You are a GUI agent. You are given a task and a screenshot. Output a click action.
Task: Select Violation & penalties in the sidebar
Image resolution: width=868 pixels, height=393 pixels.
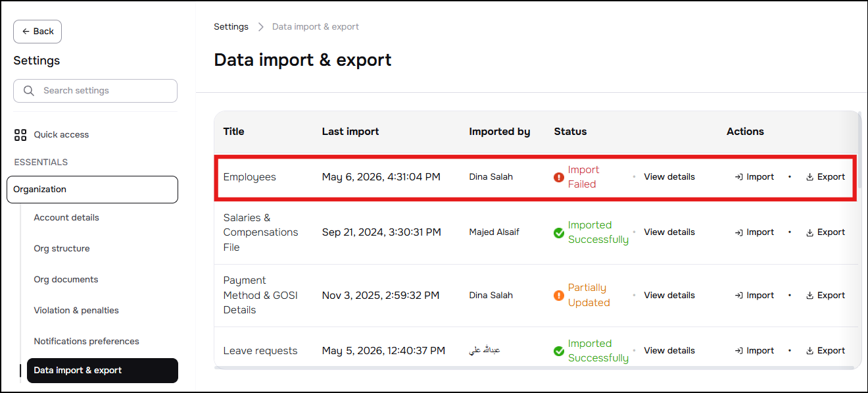click(x=76, y=311)
